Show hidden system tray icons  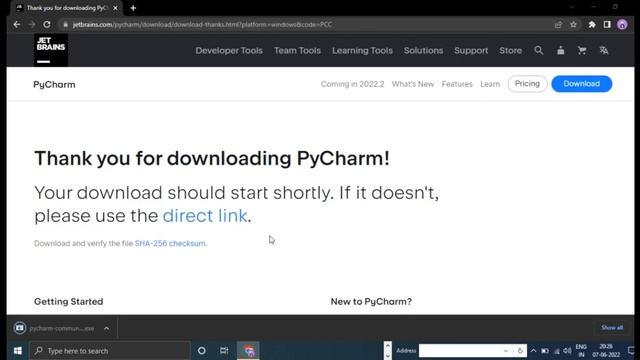[x=533, y=351]
